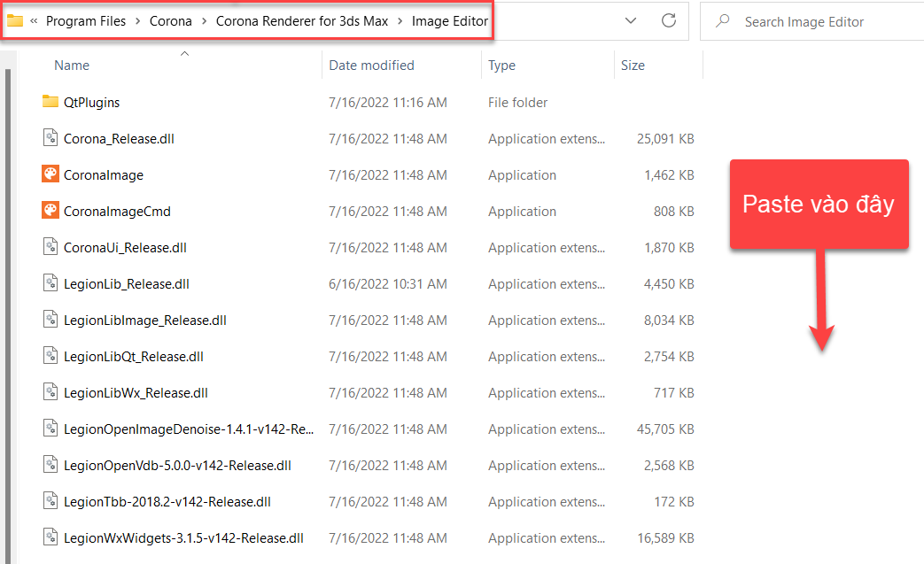Image resolution: width=924 pixels, height=564 pixels.
Task: Click the search magnifier icon
Action: click(x=723, y=21)
